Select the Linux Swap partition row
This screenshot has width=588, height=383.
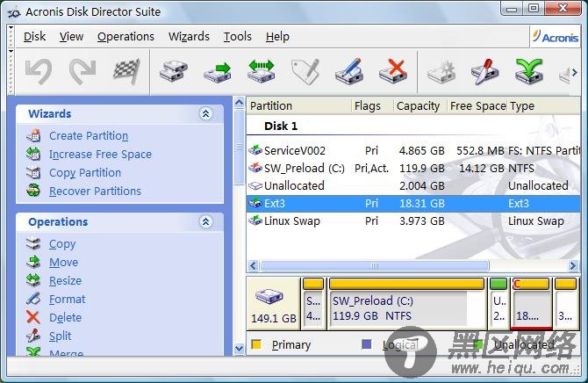tap(413, 221)
